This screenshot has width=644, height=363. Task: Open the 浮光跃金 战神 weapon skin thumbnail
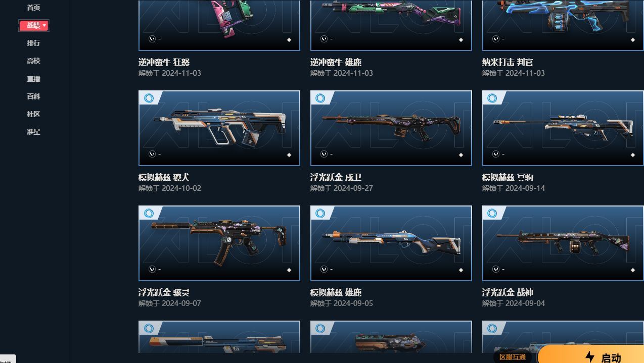(x=563, y=243)
